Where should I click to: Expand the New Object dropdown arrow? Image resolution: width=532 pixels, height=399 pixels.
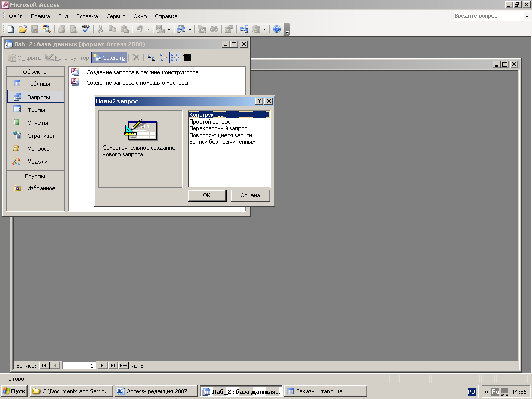pyautogui.click(x=264, y=29)
